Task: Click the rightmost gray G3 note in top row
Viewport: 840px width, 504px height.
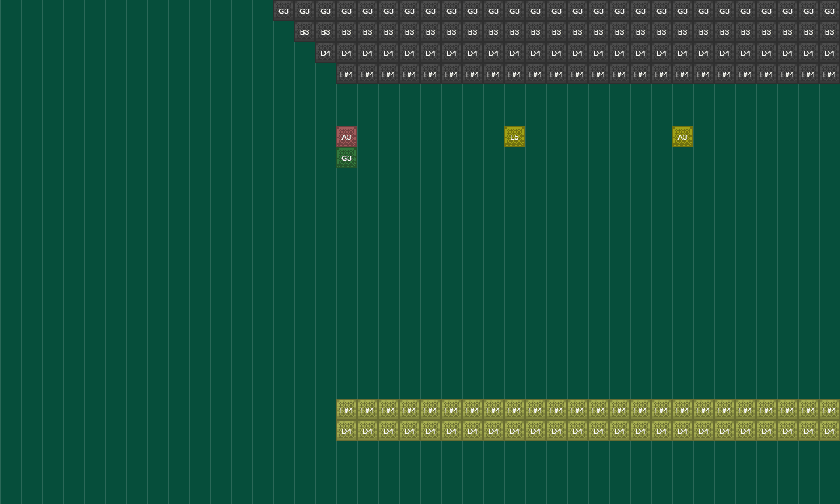Action: [829, 10]
